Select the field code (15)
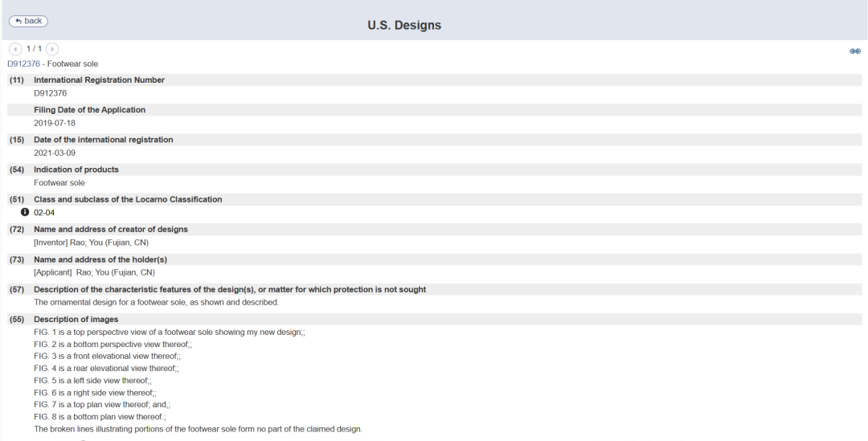Viewport: 868px width, 441px height. click(17, 140)
